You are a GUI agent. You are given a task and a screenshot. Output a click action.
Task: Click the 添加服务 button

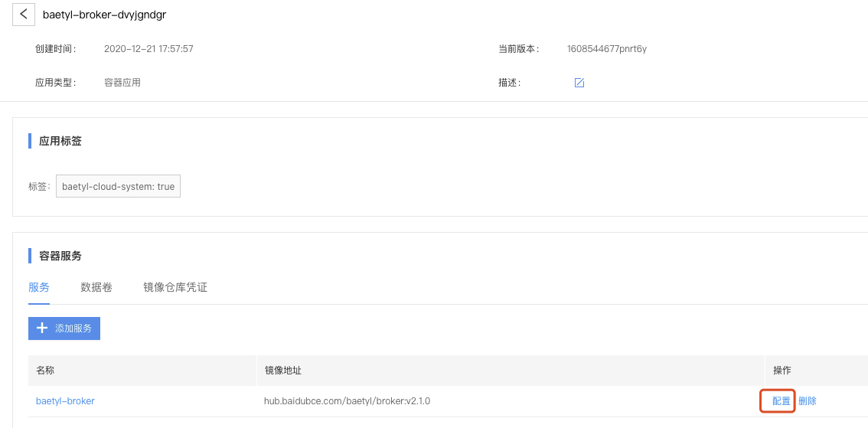pos(64,328)
